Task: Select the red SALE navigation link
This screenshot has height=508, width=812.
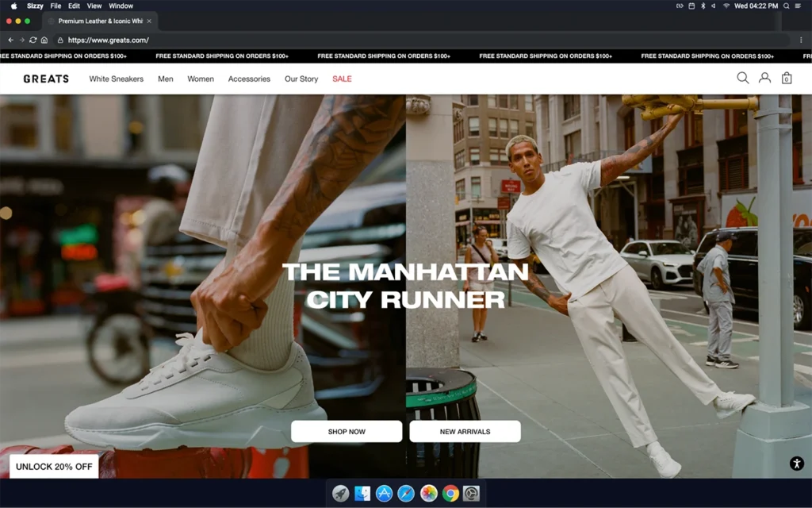Action: click(342, 79)
